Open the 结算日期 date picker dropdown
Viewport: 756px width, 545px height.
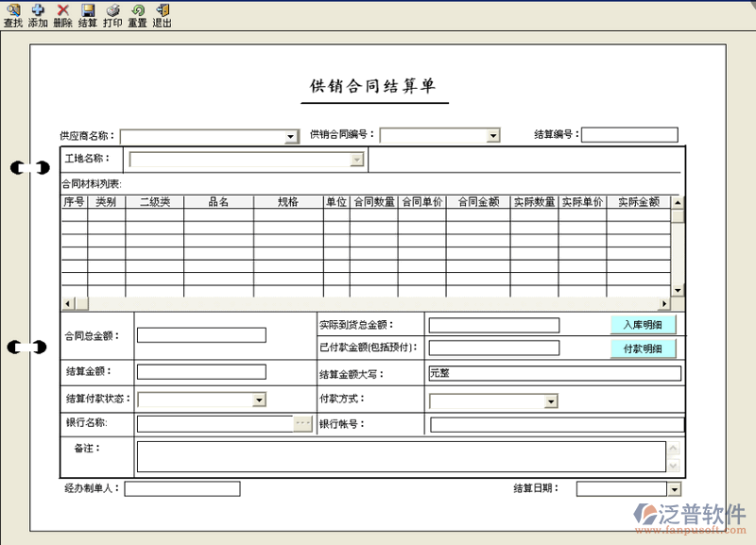[677, 488]
